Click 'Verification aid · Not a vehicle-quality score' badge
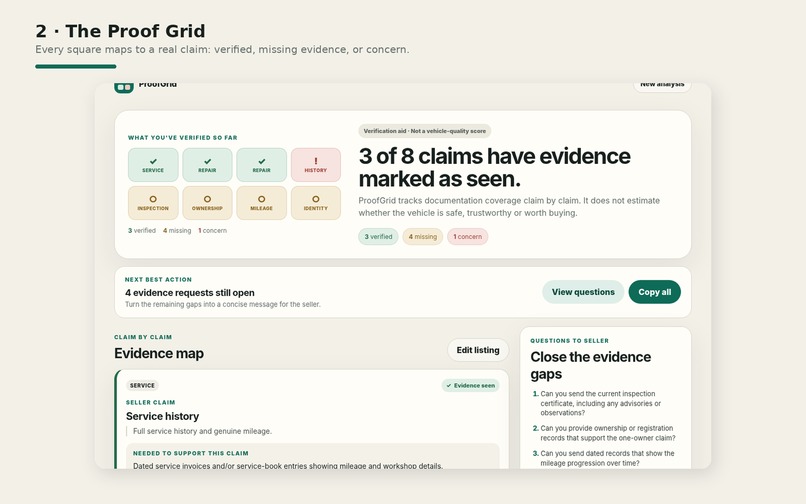Viewport: 806px width, 504px height. tap(425, 131)
